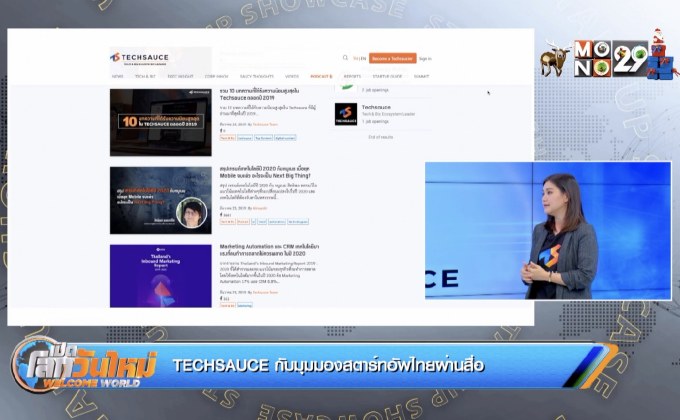Click the last blue tag under the top article
The width and height of the screenshot is (680, 420).
[285, 138]
